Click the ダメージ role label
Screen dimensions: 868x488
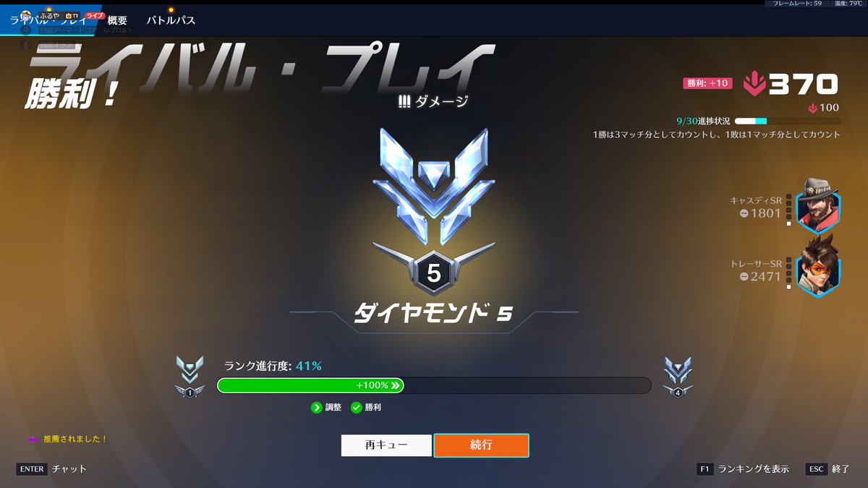point(441,102)
